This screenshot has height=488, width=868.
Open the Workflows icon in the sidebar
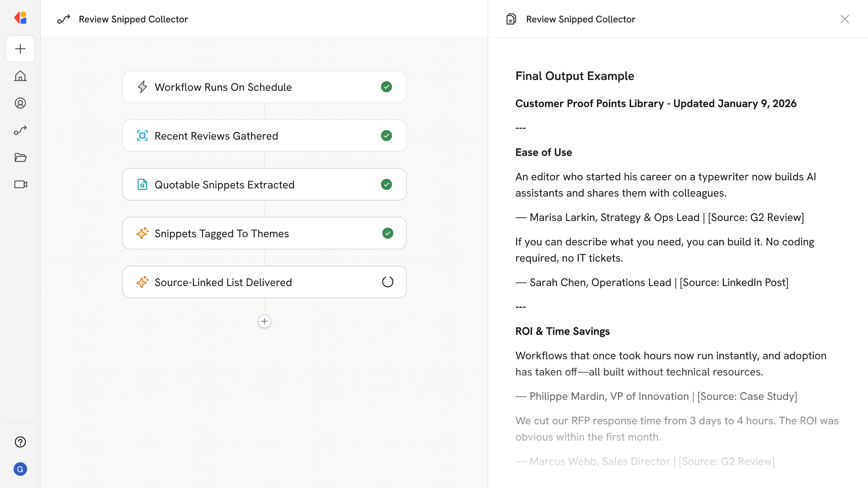tap(20, 130)
